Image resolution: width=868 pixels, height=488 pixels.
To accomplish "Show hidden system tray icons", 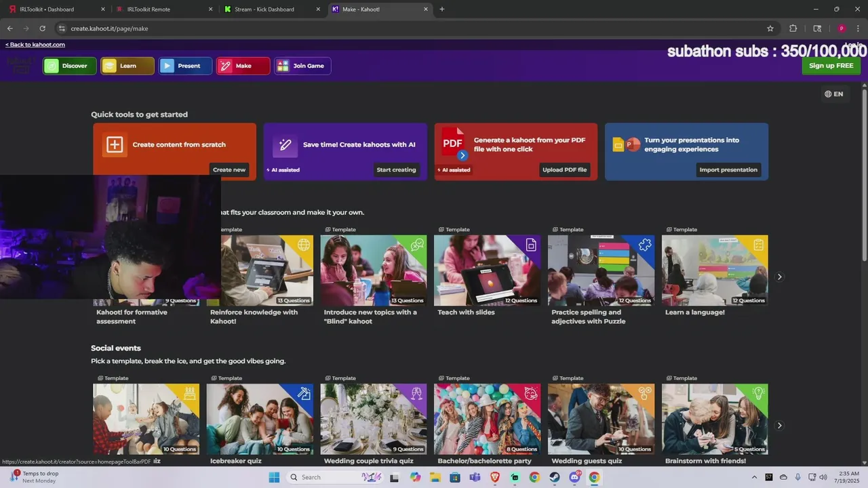I will pos(753,477).
